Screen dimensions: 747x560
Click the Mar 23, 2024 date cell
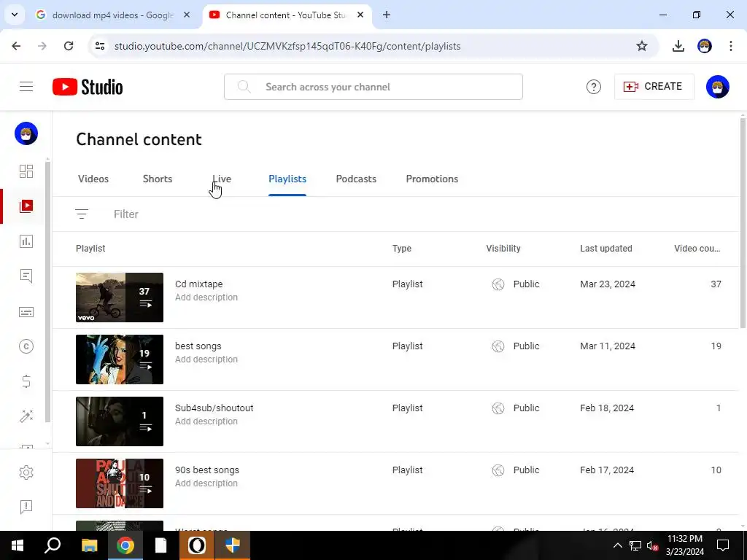pyautogui.click(x=608, y=284)
